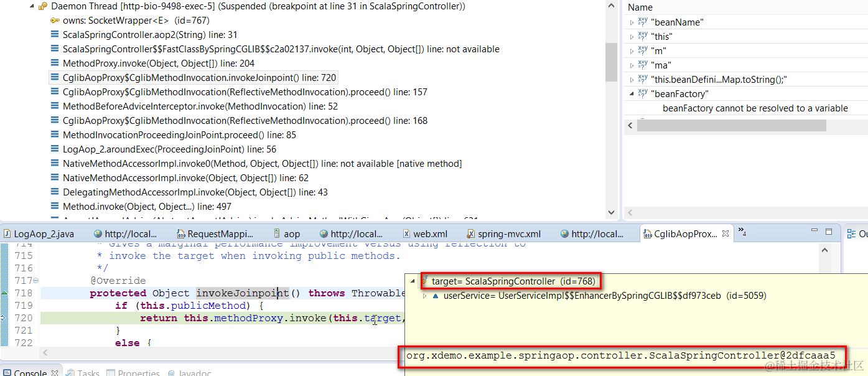Switch to the Console view tab
Viewport: 868px width, 376px height.
pyautogui.click(x=30, y=373)
